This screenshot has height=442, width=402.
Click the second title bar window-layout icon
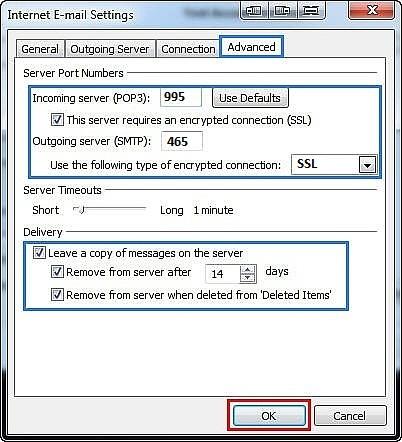click(282, 11)
